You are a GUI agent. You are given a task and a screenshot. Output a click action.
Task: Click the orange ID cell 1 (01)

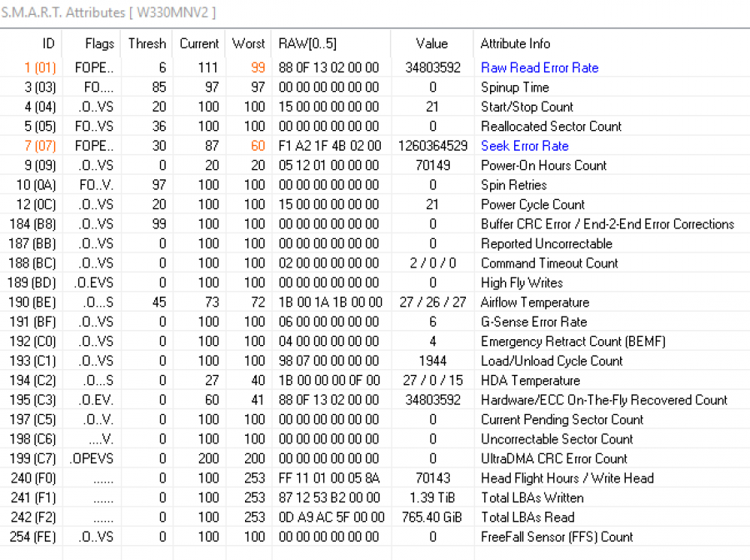click(x=40, y=67)
